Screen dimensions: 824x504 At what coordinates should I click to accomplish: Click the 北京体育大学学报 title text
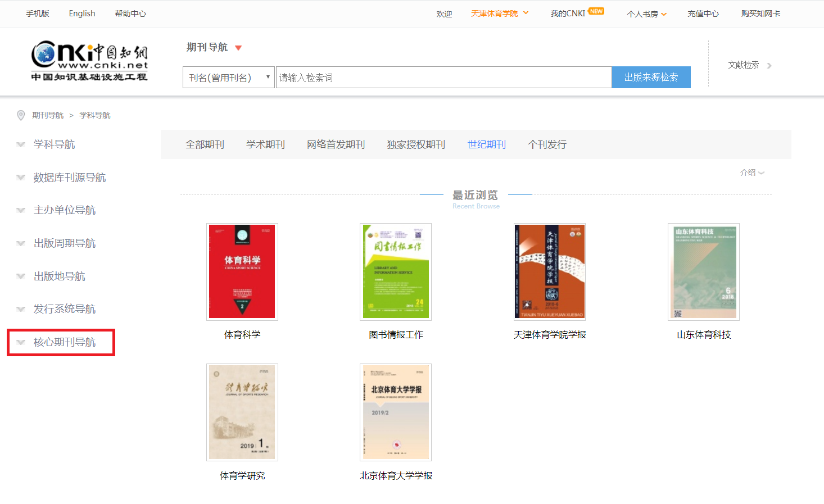pos(396,476)
